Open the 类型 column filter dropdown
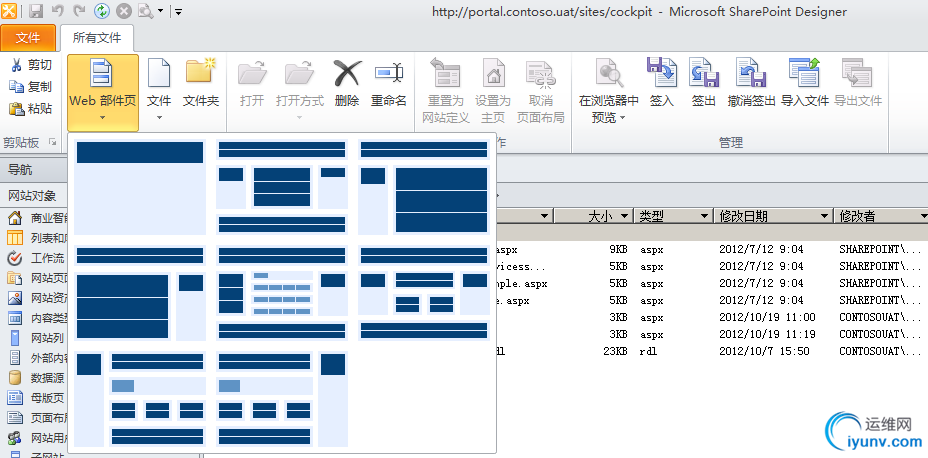 point(704,216)
